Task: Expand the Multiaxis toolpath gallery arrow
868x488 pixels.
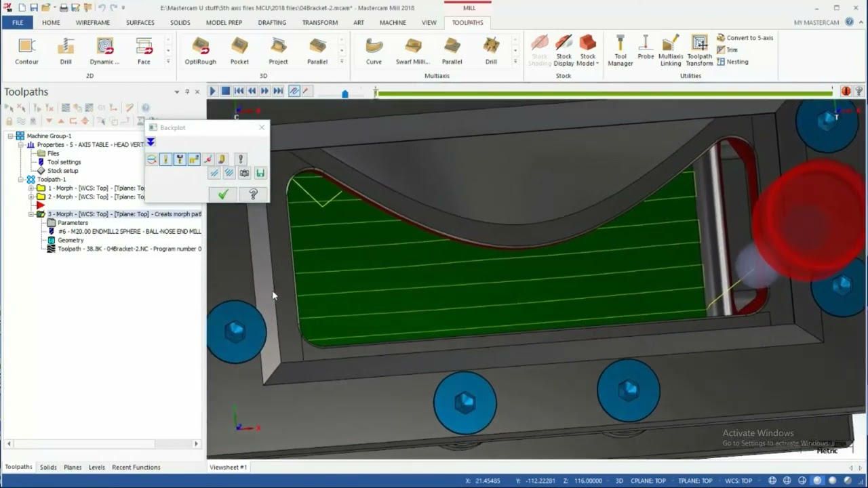Action: 515,62
